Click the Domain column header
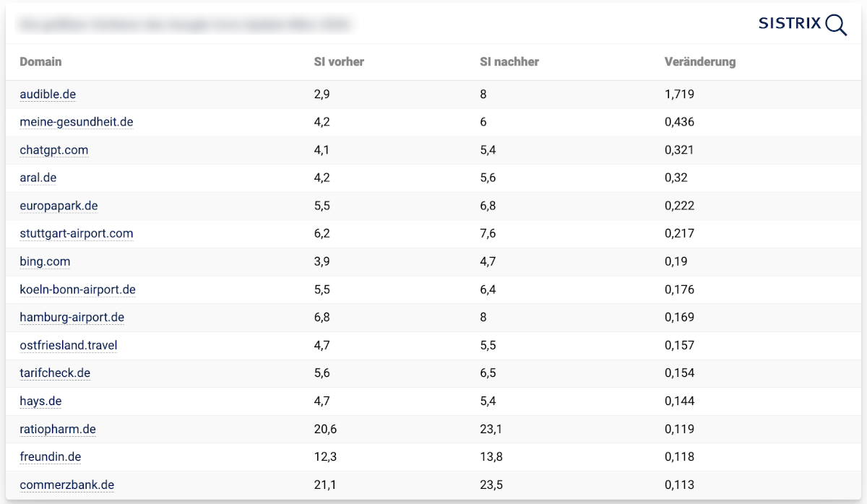 coord(40,62)
